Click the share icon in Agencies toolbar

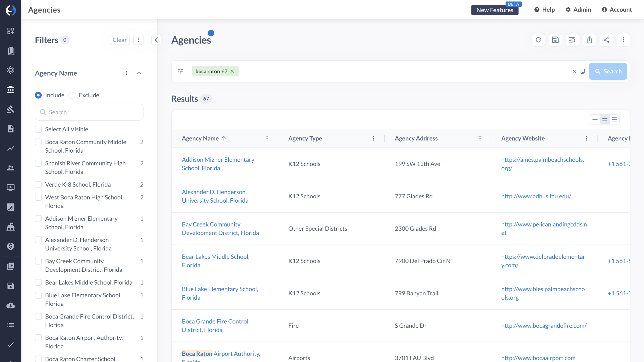(x=606, y=40)
